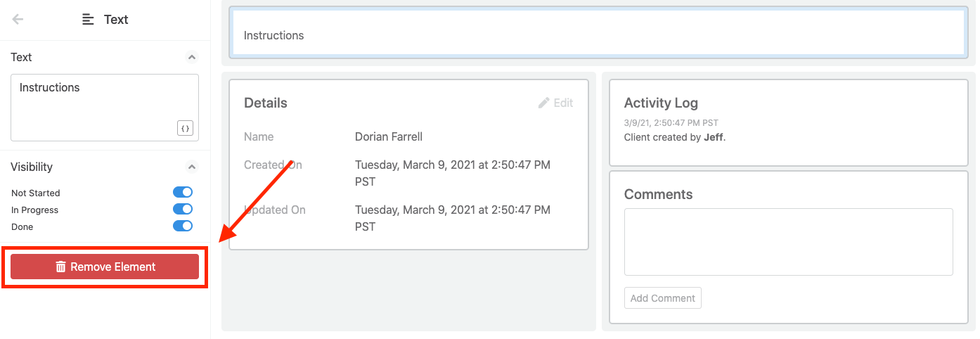The height and width of the screenshot is (339, 980).
Task: Click the text-lines icon beside the Text title
Action: [88, 20]
